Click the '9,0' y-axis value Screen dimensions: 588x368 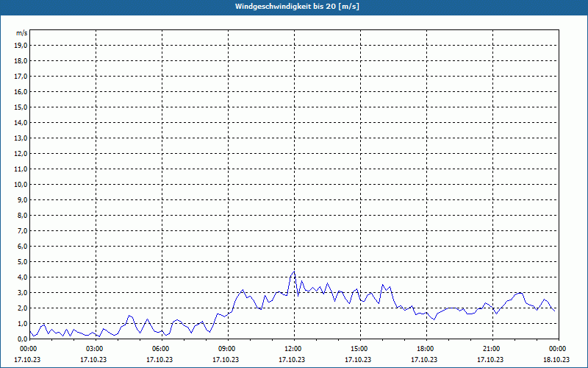(x=22, y=199)
